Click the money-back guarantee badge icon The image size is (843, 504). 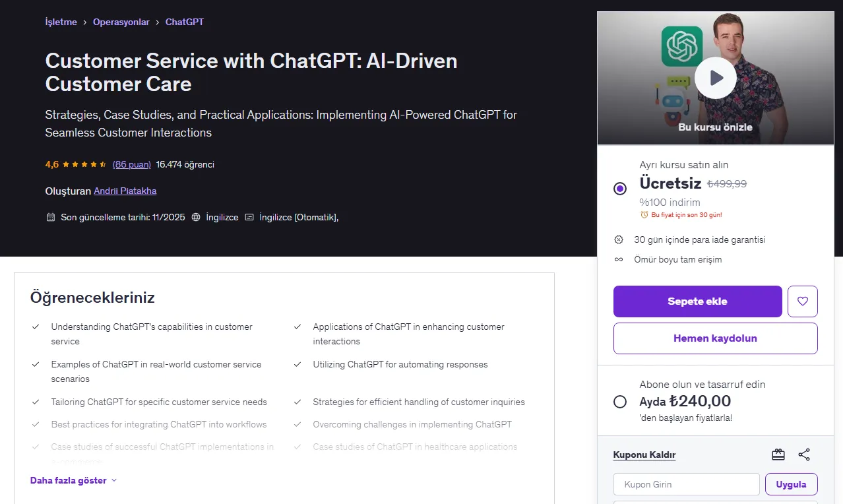[x=619, y=239]
